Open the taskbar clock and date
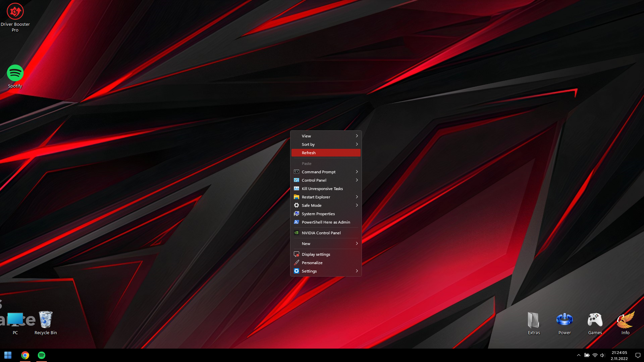Viewport: 644px width, 362px height. click(x=619, y=355)
